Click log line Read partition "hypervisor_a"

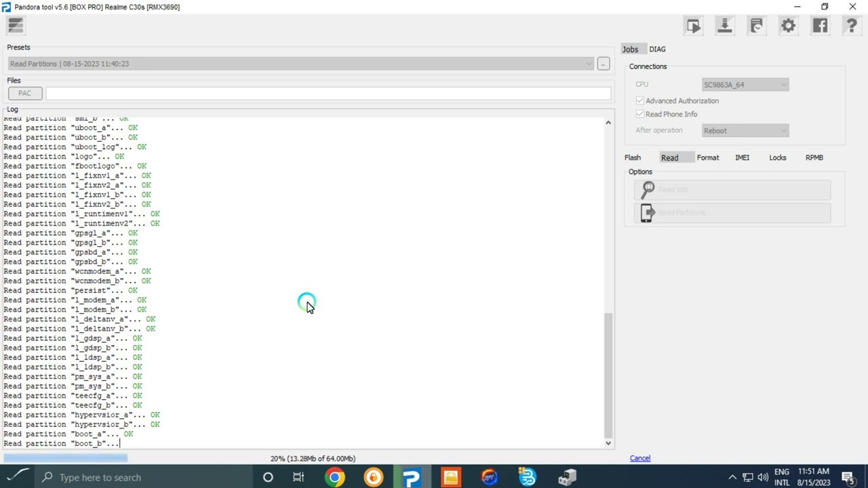81,415
